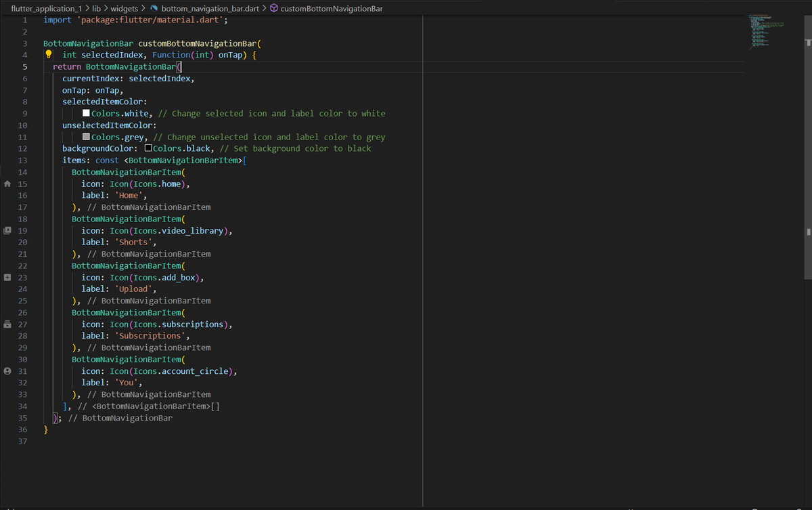Open the lib breadcrumb folder
This screenshot has height=510, width=812.
coord(96,8)
